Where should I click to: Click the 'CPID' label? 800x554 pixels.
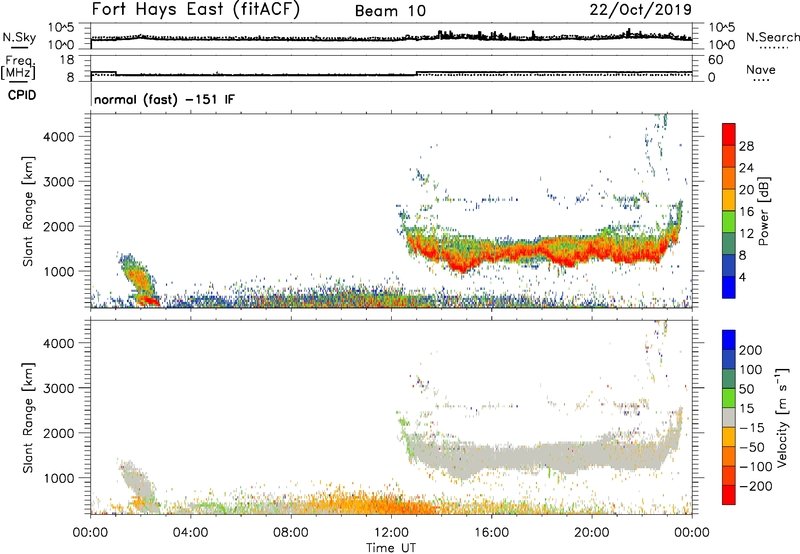[x=22, y=95]
